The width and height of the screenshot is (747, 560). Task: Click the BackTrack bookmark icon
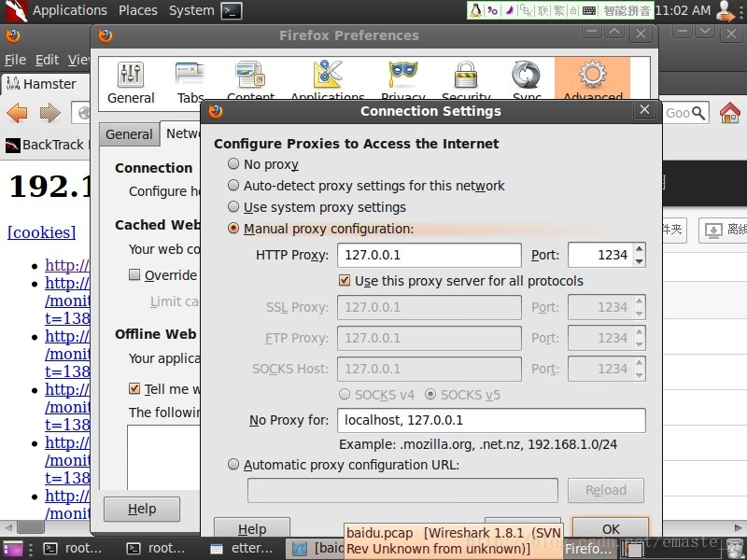coord(13,145)
